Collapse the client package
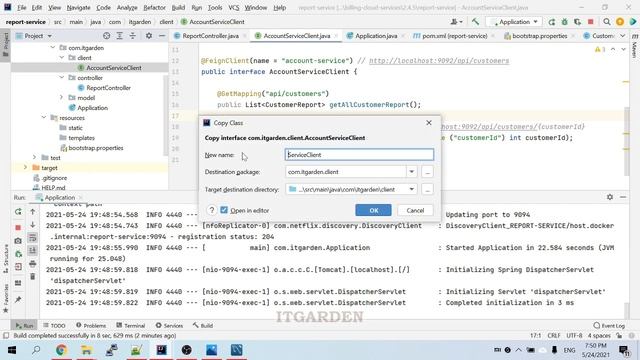 [x=62, y=58]
